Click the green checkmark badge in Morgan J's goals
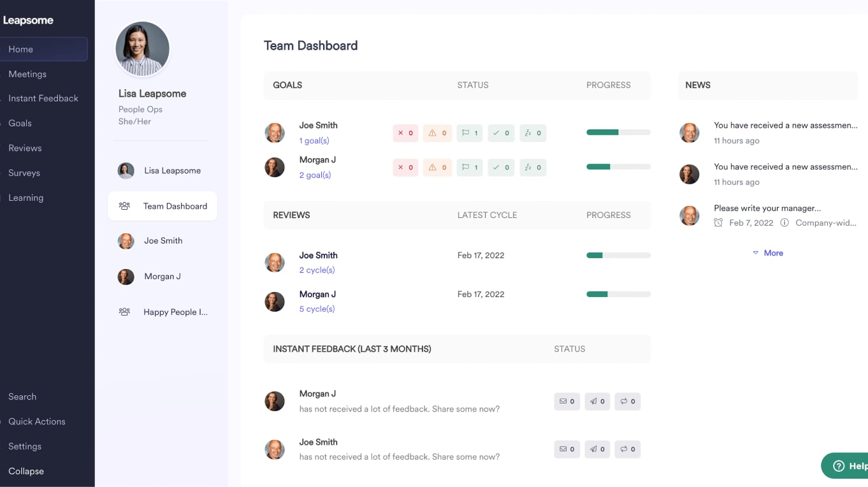The width and height of the screenshot is (868, 487). click(x=501, y=168)
